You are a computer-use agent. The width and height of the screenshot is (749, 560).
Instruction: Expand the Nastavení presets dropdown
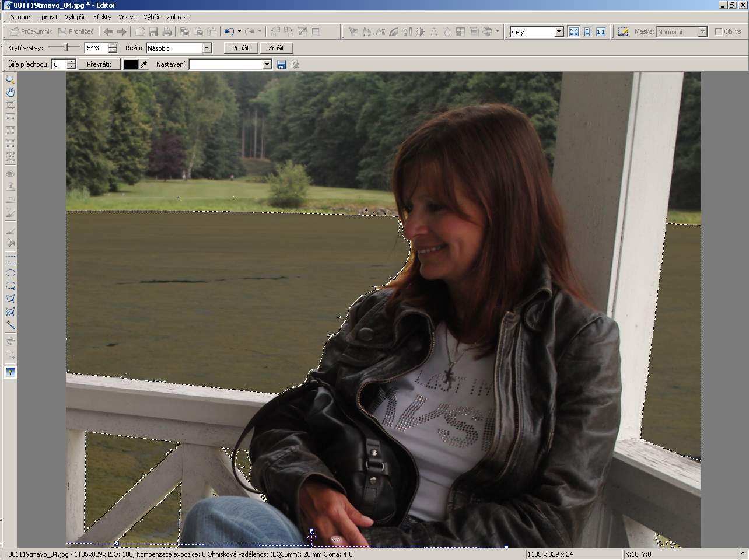267,64
